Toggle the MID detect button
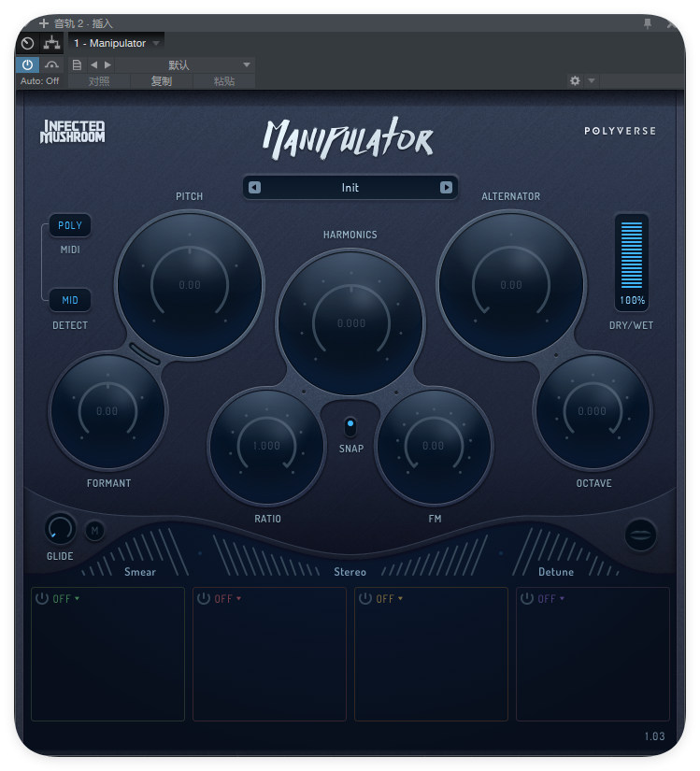 pos(70,300)
